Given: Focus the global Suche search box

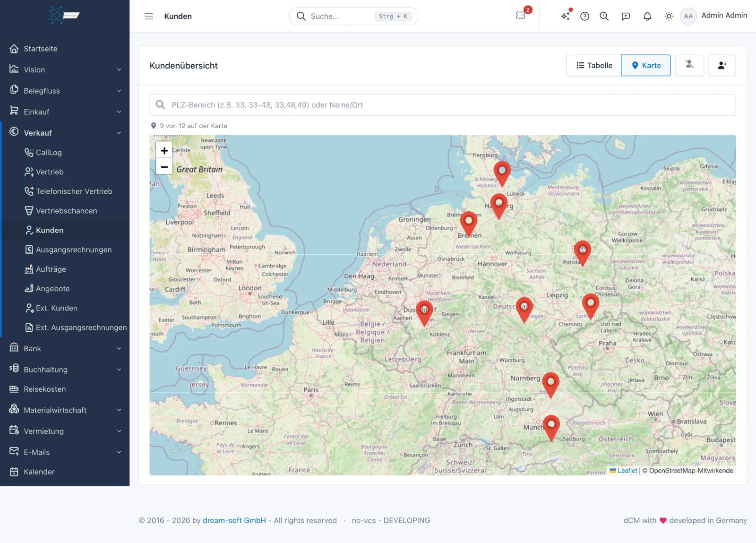Looking at the screenshot, I should point(353,16).
